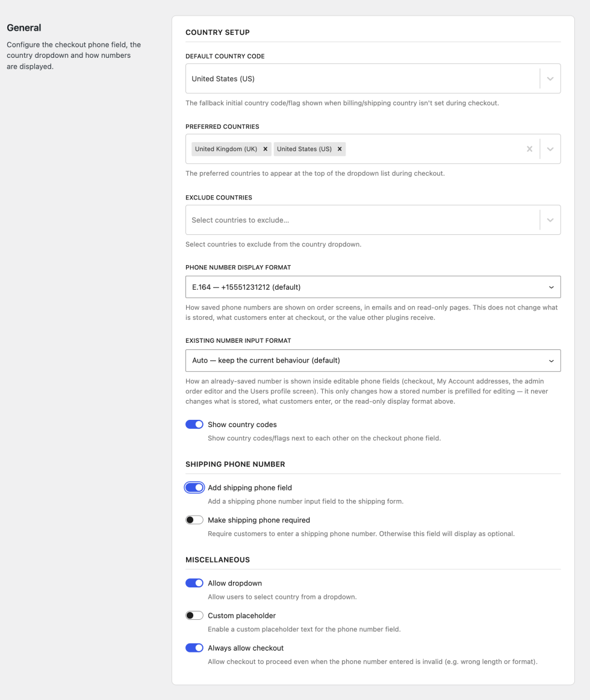Click the Always allow checkout label
The height and width of the screenshot is (700, 590).
tap(246, 648)
